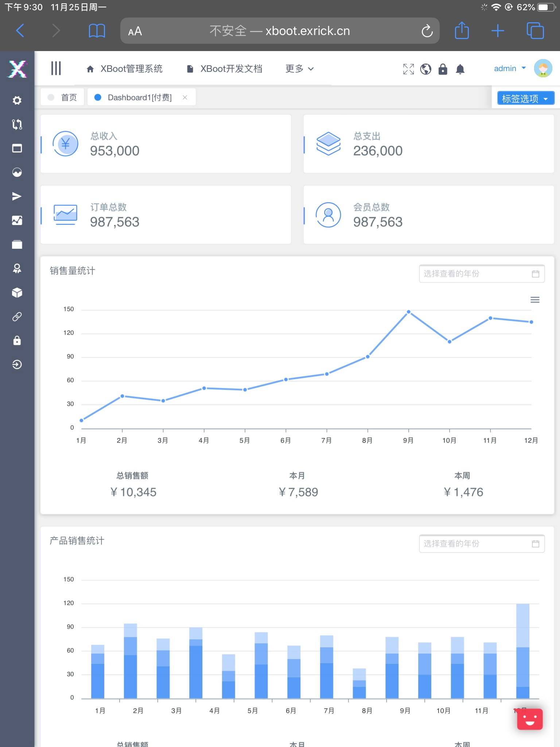The height and width of the screenshot is (747, 560).
Task: Click the user avatar picture
Action: [x=543, y=68]
